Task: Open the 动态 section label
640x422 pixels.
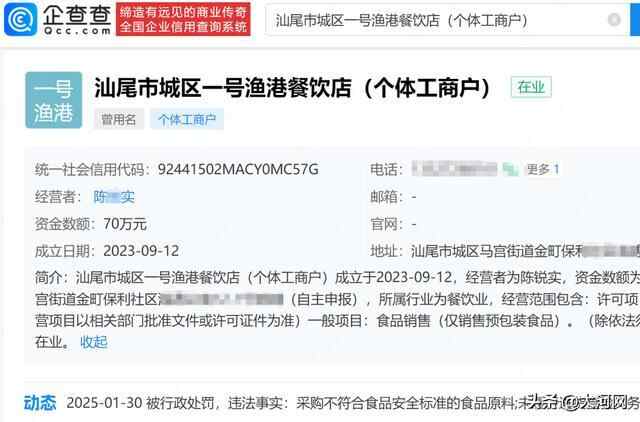Action: click(40, 403)
